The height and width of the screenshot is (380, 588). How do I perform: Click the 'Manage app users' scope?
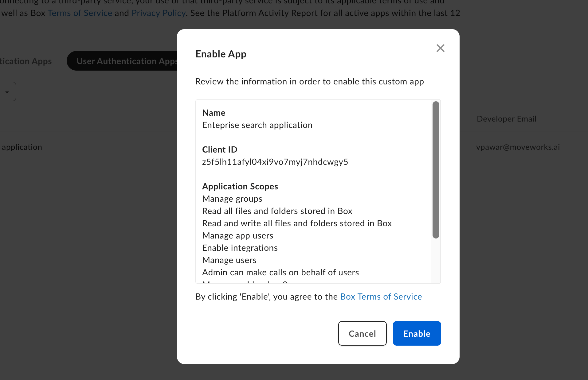[237, 235]
